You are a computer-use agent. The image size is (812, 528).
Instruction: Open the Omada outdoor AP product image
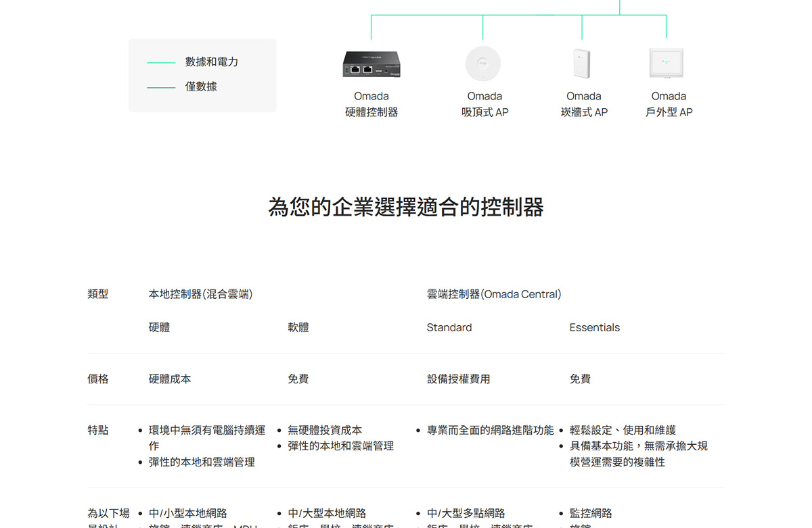click(666, 62)
